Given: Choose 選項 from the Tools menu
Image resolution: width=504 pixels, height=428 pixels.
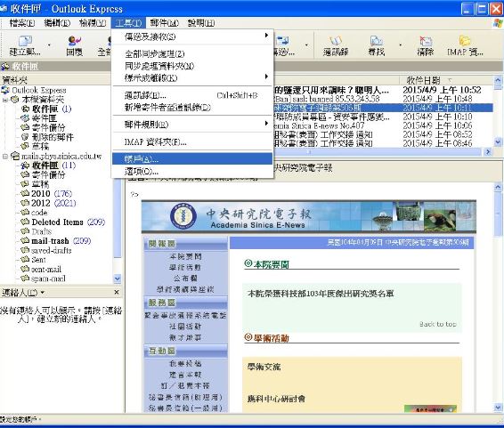Looking at the screenshot, I should tap(192, 172).
